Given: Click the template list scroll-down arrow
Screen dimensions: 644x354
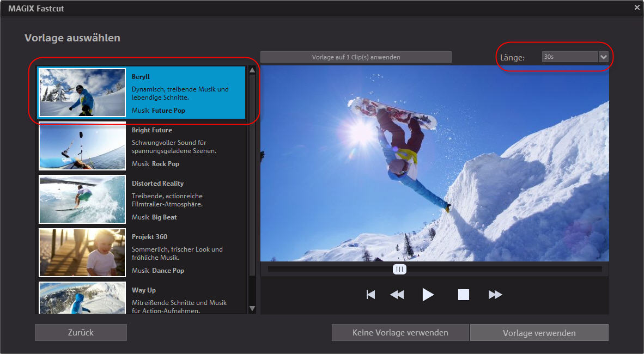Looking at the screenshot, I should pos(252,308).
